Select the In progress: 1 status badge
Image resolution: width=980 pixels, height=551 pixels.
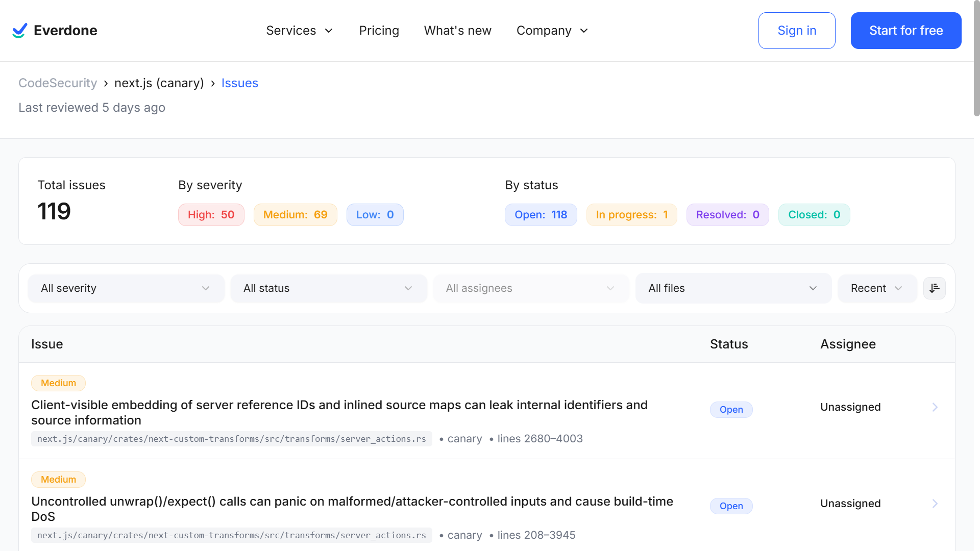(631, 215)
